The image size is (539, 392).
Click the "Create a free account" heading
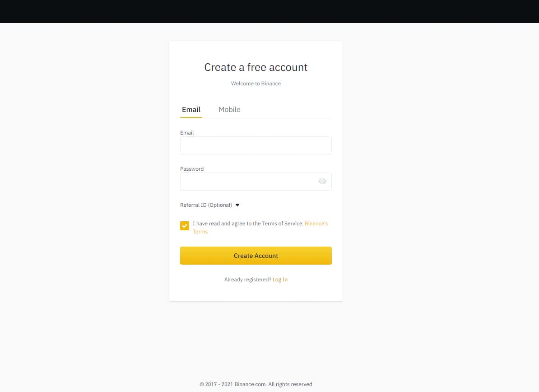click(x=256, y=67)
